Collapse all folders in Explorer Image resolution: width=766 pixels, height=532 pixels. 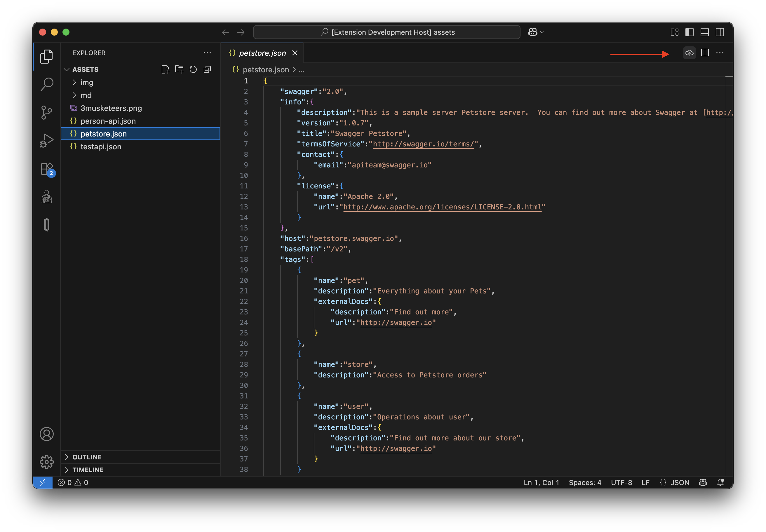tap(207, 69)
